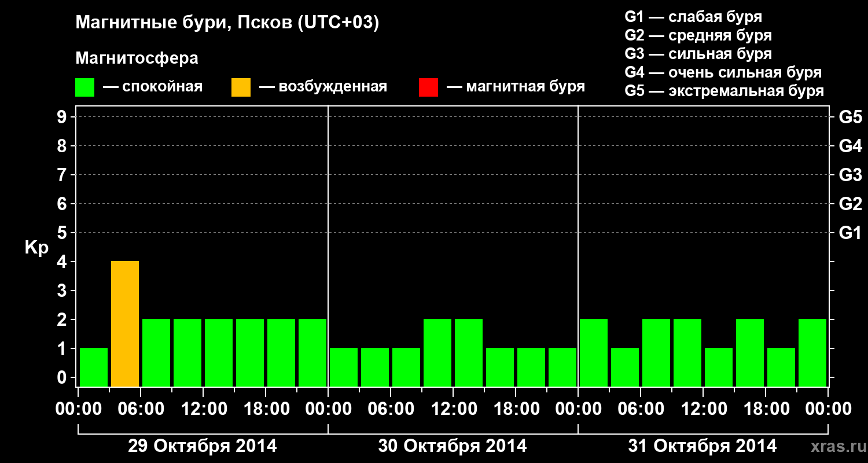Click the title 'Магнитные бури, Псков (UTC+03)'
Viewport: 868px width, 463px height.
pyautogui.click(x=227, y=24)
